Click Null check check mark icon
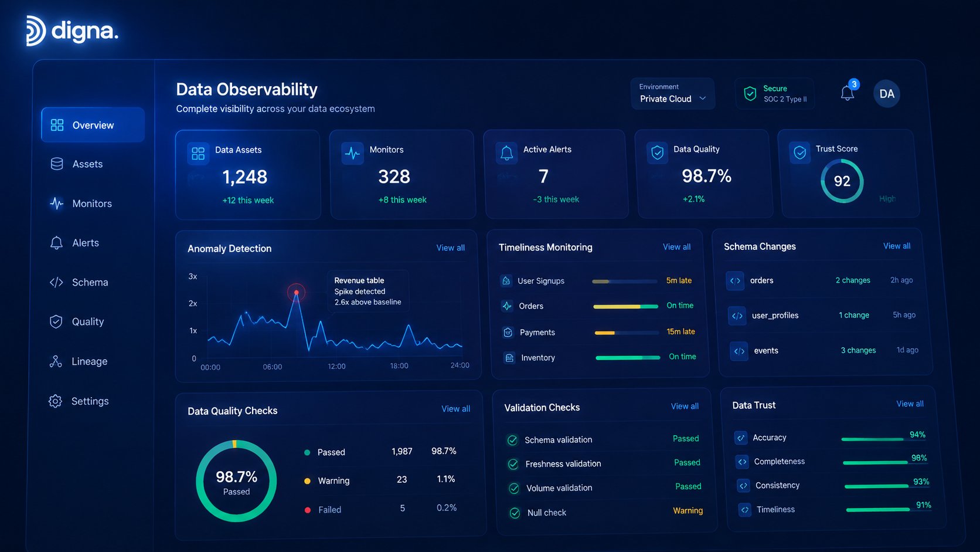980x552 pixels. 515,513
